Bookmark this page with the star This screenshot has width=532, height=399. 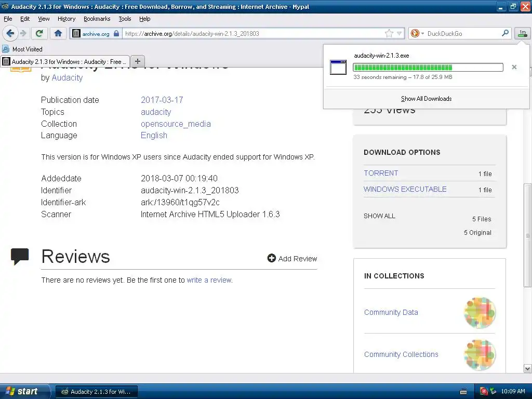389,33
